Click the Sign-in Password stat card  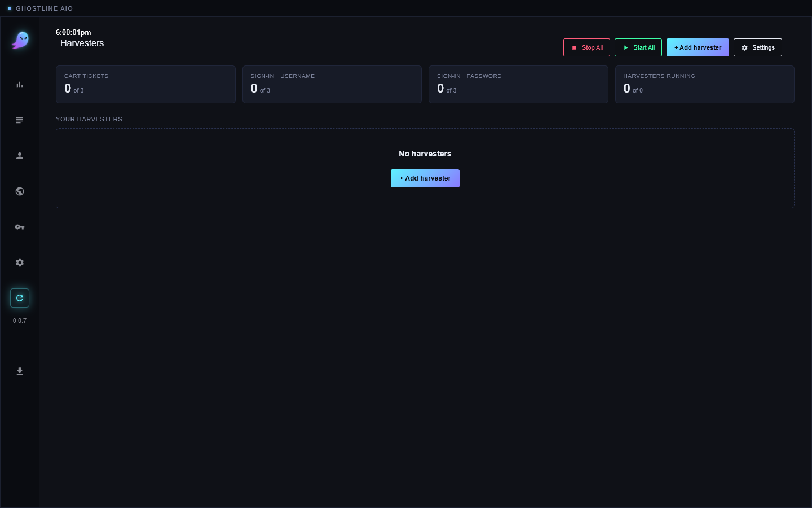pos(518,84)
